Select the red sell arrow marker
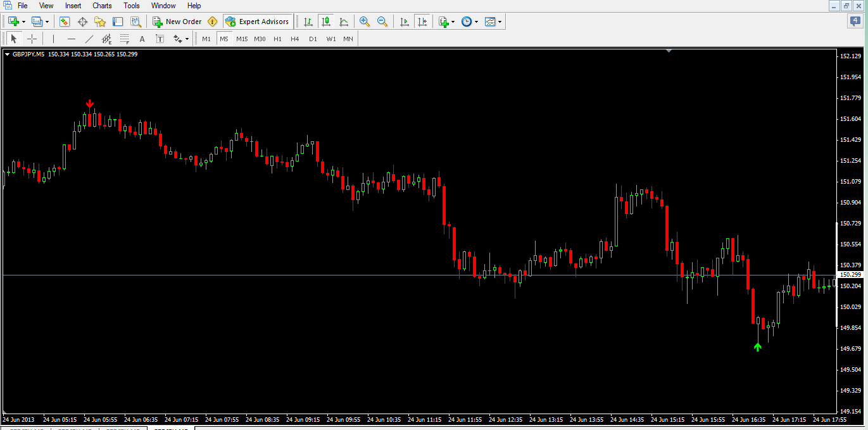This screenshot has height=430, width=868. [90, 104]
